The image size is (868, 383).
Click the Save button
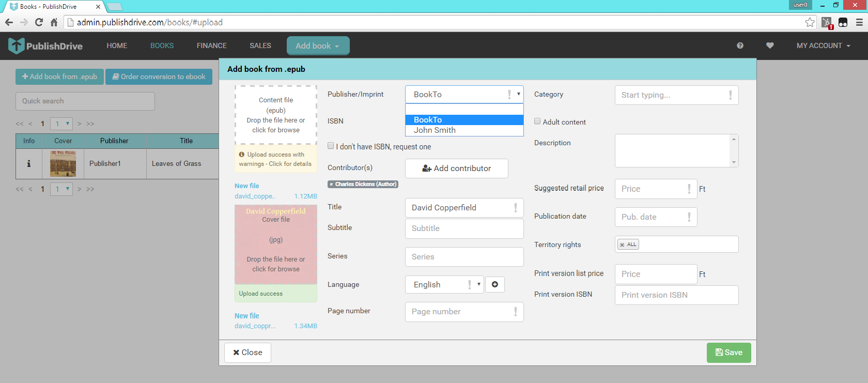729,353
